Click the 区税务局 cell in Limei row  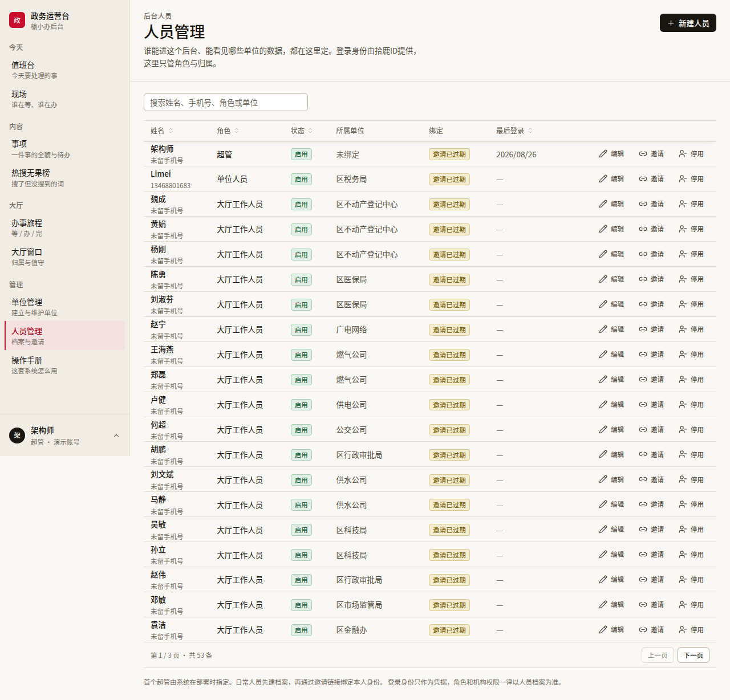pyautogui.click(x=351, y=180)
